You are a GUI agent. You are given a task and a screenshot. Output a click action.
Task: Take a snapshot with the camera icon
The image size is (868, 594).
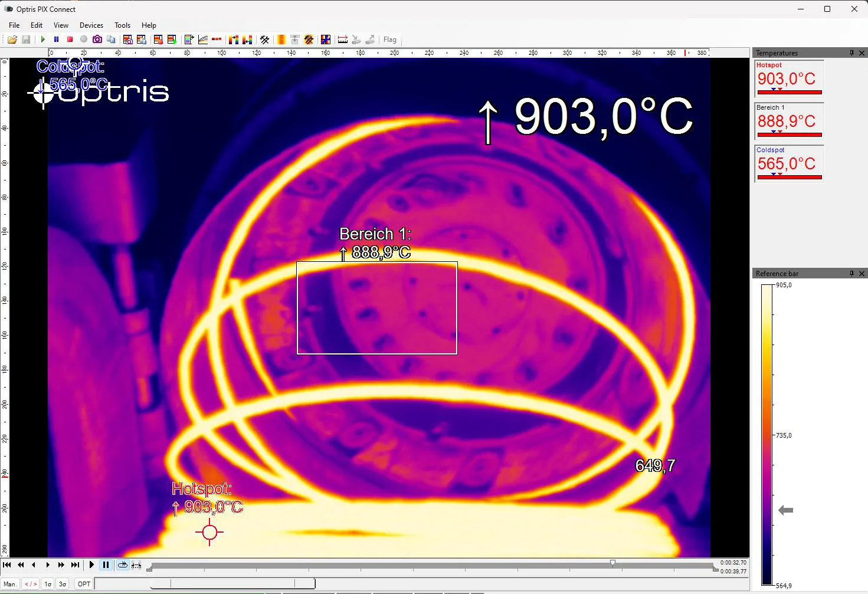(97, 40)
